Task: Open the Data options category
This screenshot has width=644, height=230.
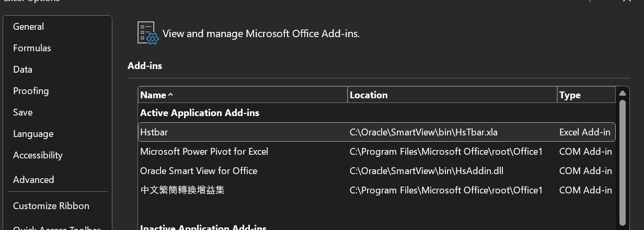Action: point(23,70)
